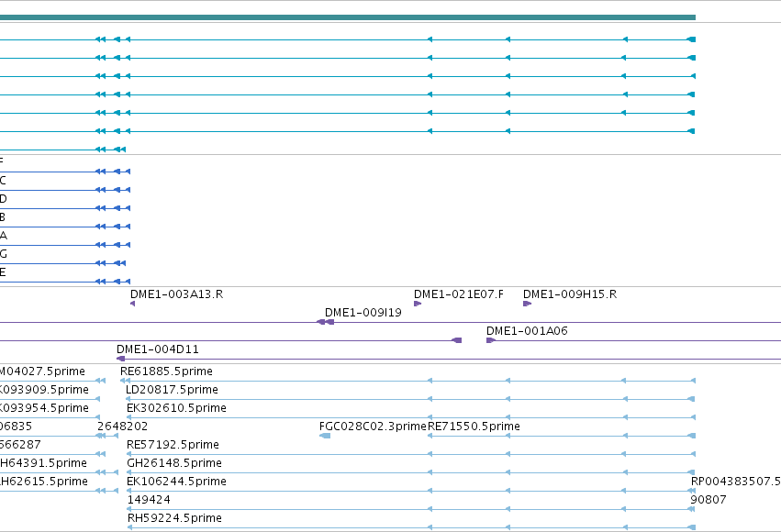The width and height of the screenshot is (781, 532).
Task: Click the 2648202 feature label
Action: click(123, 427)
